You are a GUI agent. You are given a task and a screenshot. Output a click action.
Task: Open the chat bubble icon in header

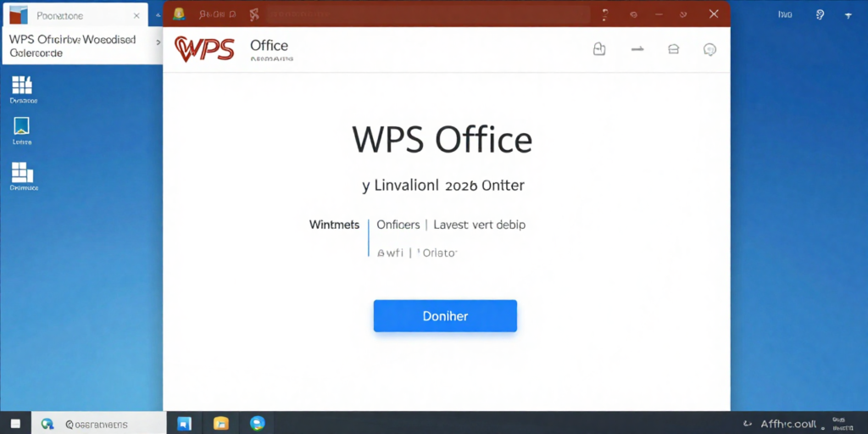pyautogui.click(x=709, y=50)
